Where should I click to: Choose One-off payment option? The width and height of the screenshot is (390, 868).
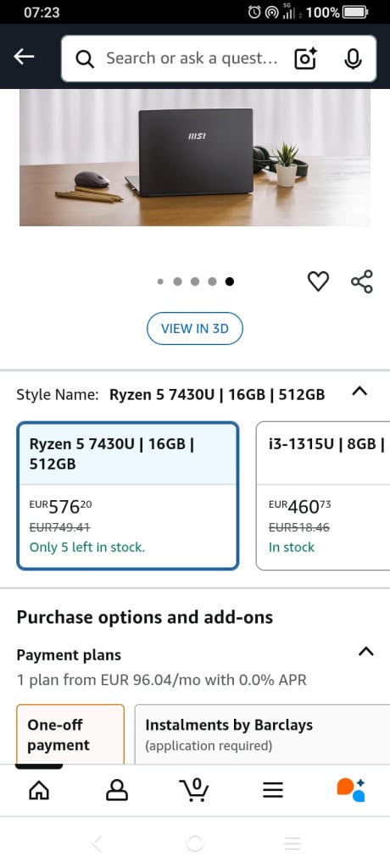click(x=70, y=735)
